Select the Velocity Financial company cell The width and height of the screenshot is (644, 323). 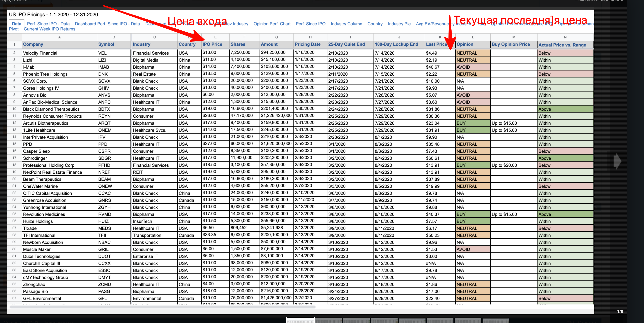click(x=60, y=53)
